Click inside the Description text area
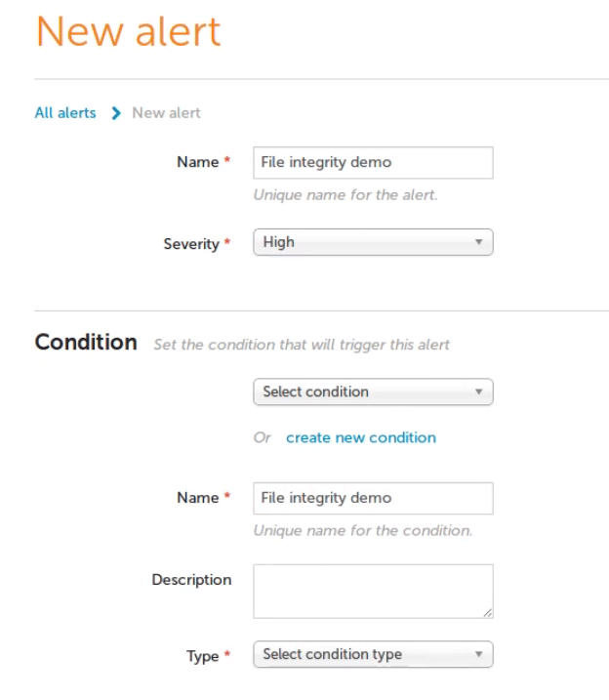 (371, 590)
